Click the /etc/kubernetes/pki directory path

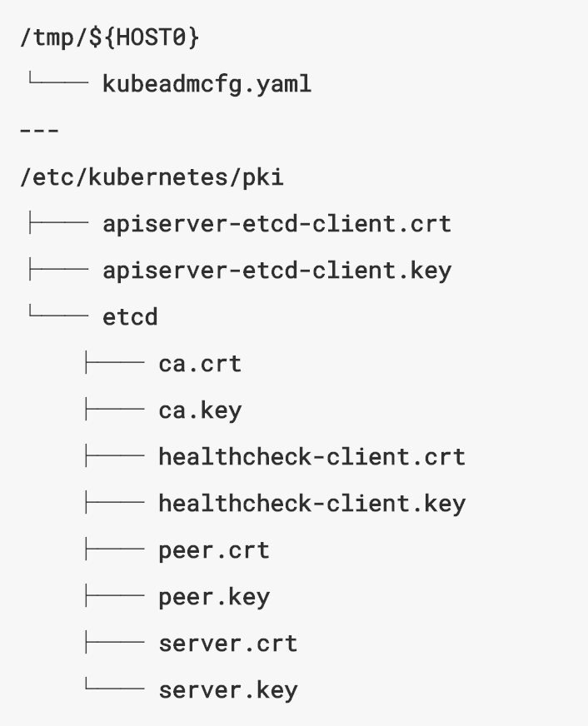152,177
